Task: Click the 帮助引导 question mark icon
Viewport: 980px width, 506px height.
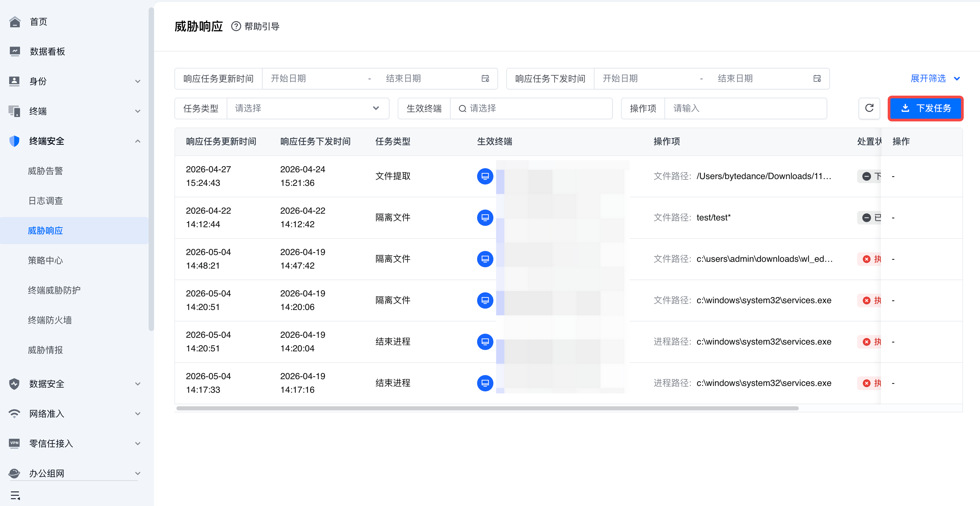Action: click(236, 26)
